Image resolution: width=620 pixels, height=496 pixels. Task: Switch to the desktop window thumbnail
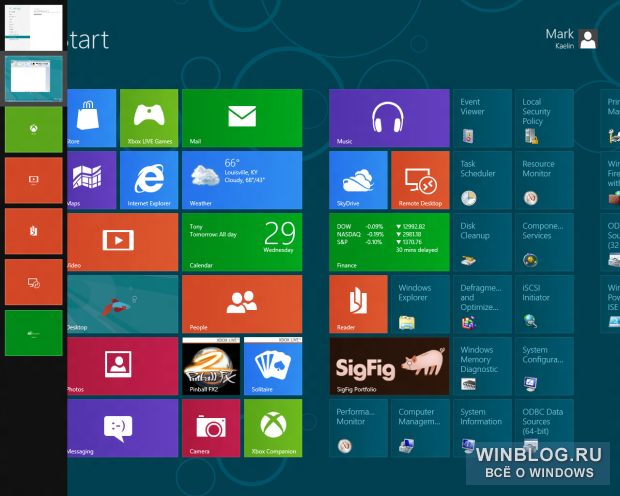point(34,79)
